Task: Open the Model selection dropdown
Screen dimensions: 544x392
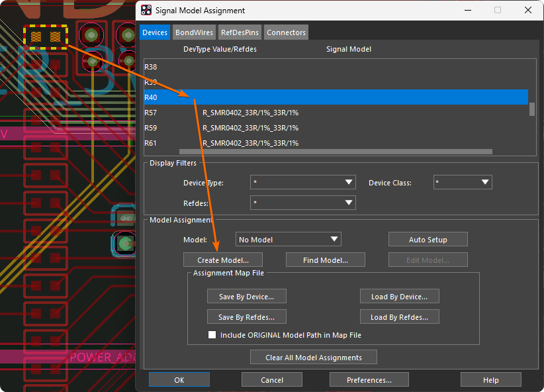Action: click(288, 239)
